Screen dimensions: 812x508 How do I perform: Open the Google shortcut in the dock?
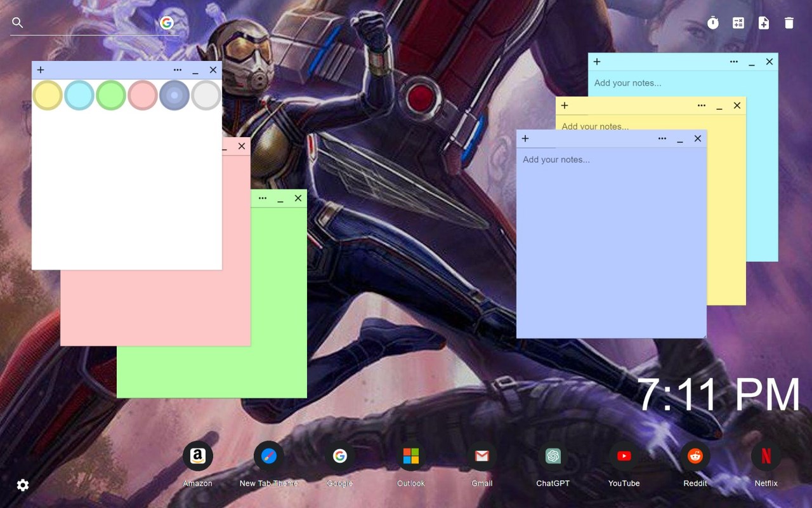point(340,456)
